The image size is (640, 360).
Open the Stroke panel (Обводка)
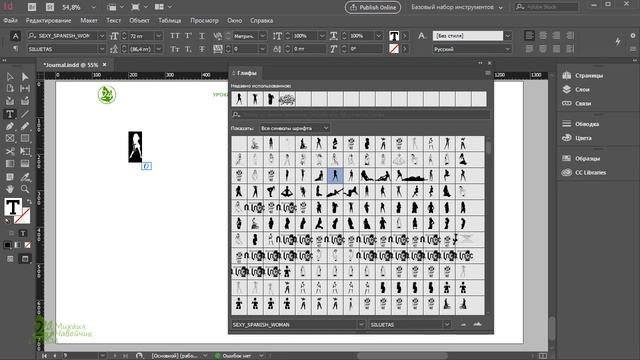pyautogui.click(x=580, y=124)
